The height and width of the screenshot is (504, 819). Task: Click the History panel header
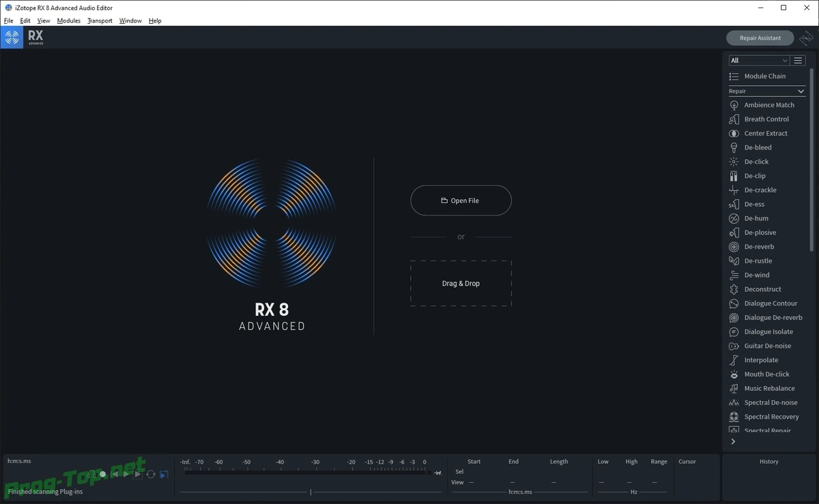pos(768,462)
